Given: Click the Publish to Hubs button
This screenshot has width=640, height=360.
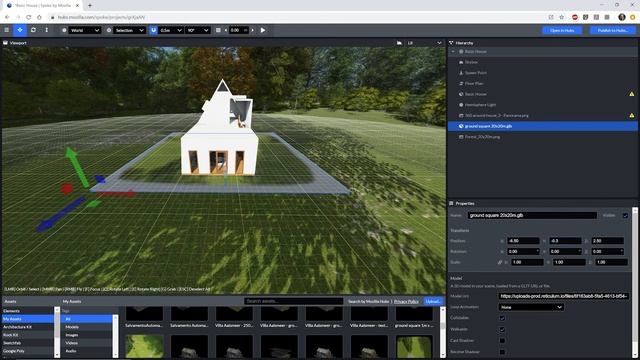Looking at the screenshot, I should pyautogui.click(x=612, y=30).
